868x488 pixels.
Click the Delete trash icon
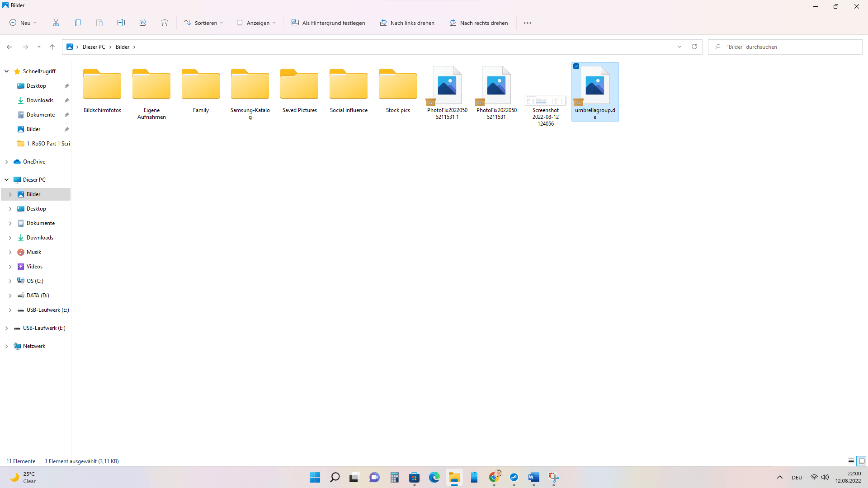[x=165, y=23]
